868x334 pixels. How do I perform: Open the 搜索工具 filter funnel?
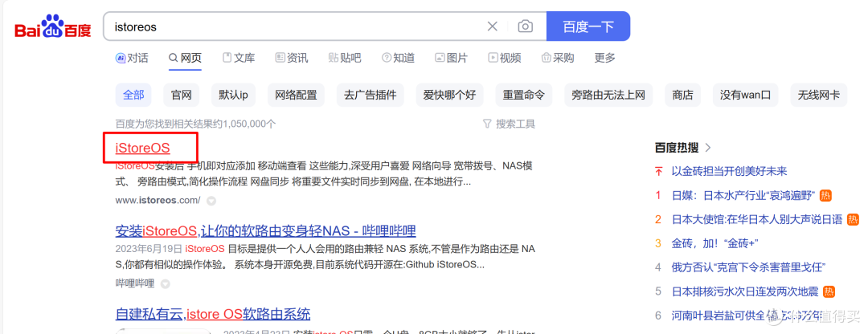[510, 124]
